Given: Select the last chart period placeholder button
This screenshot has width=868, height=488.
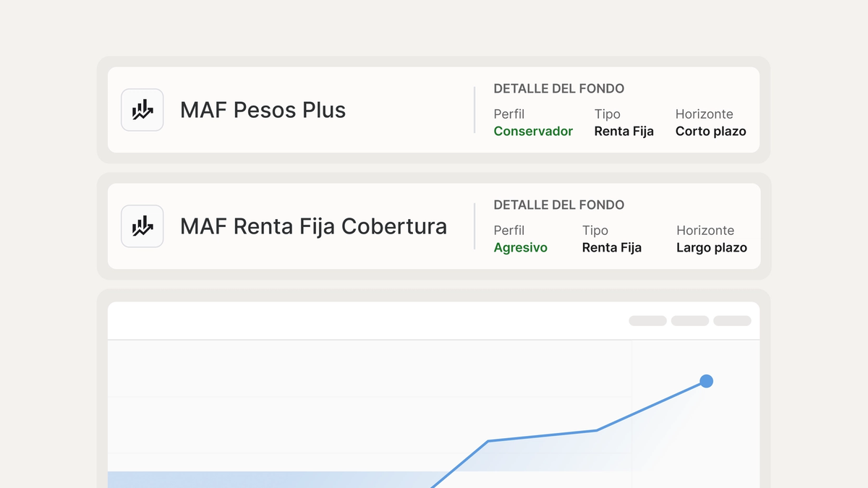Looking at the screenshot, I should click(x=732, y=321).
